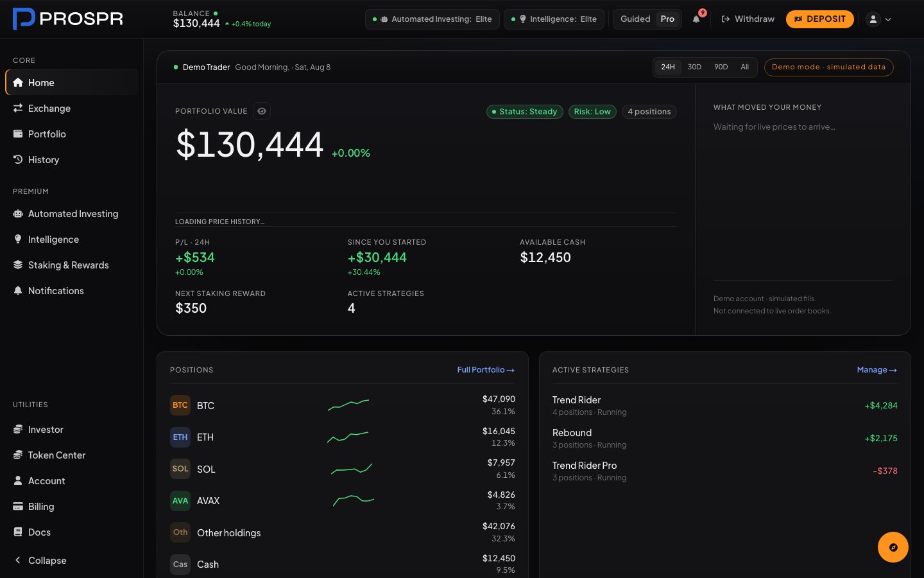The height and width of the screenshot is (578, 924).
Task: Click the Billing card icon
Action: [x=18, y=506]
